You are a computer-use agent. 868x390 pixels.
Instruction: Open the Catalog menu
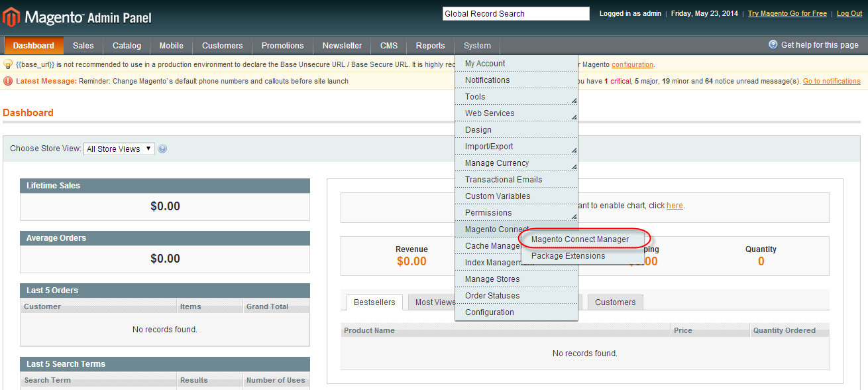tap(127, 46)
